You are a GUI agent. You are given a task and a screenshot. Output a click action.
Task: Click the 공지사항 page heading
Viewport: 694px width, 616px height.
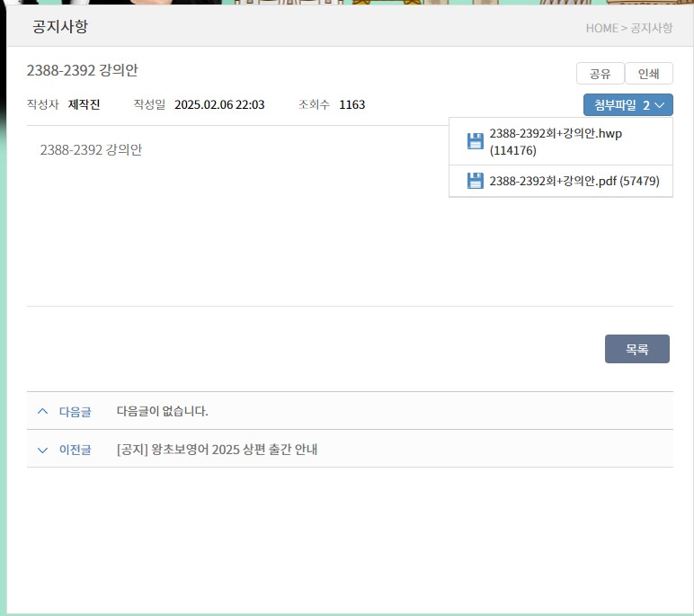[60, 27]
